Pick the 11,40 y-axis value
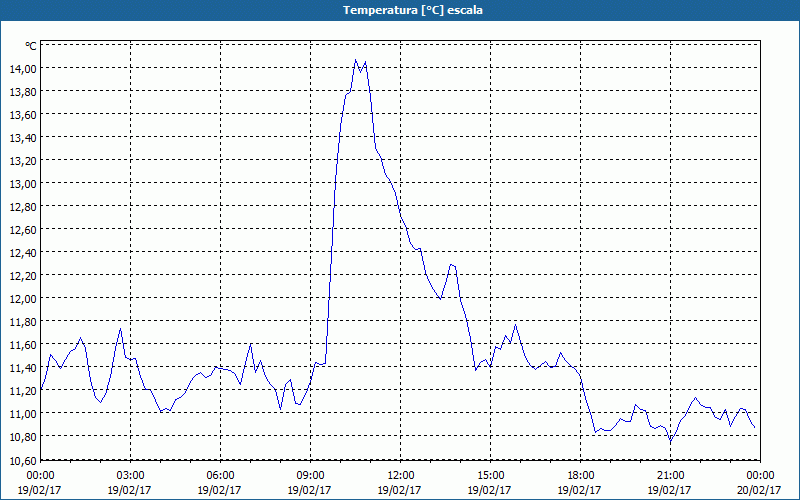The height and width of the screenshot is (500, 800). [22, 368]
